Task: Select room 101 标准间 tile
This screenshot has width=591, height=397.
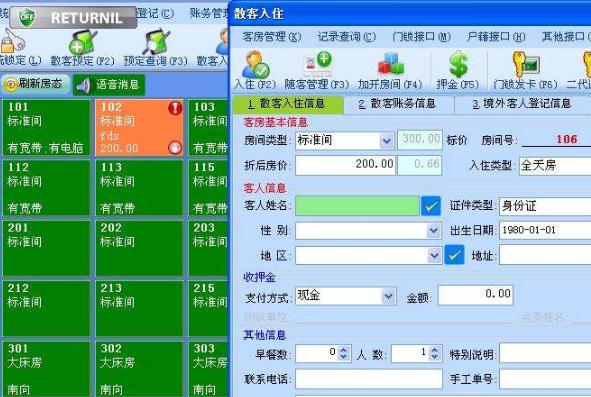Action: [x=46, y=127]
